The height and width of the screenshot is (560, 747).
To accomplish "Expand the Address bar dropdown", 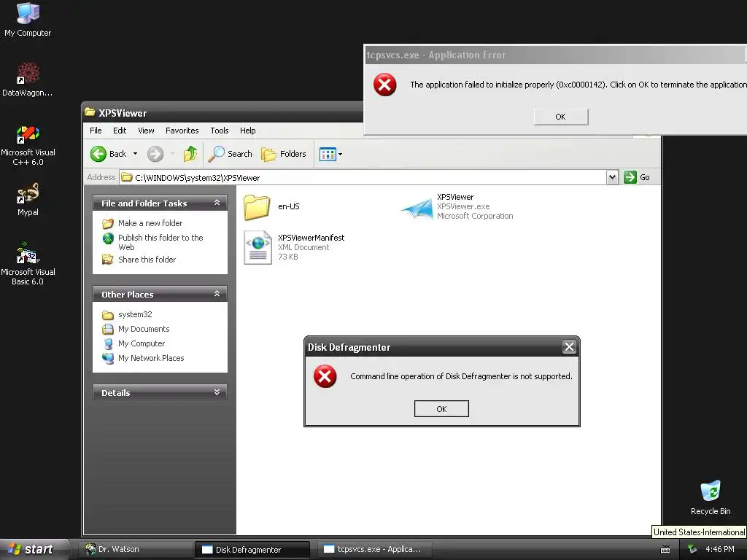I will (x=612, y=177).
